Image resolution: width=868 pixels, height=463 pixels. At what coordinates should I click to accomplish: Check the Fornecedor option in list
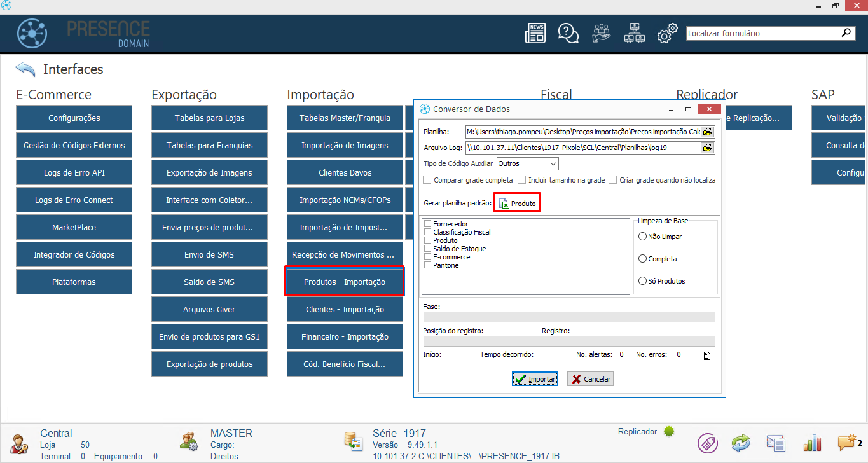point(428,224)
